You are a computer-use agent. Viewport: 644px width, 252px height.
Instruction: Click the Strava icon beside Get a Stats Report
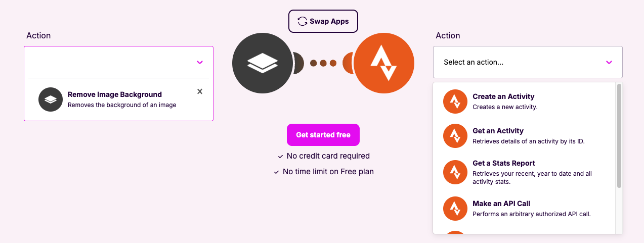click(x=454, y=172)
